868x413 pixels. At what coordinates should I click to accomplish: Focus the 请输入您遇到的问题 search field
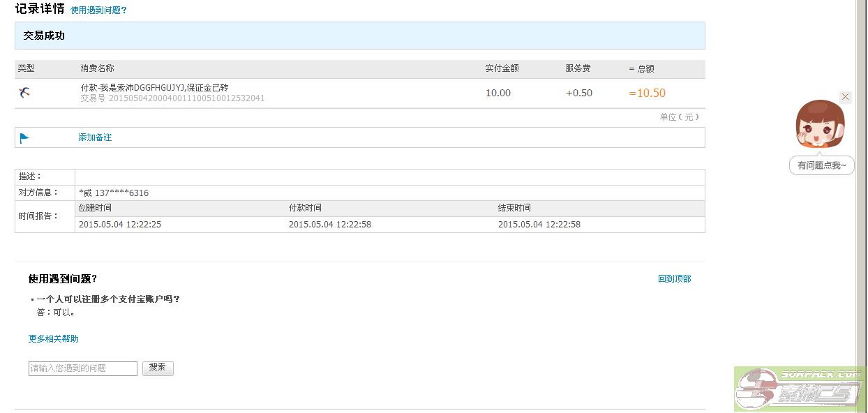(83, 368)
